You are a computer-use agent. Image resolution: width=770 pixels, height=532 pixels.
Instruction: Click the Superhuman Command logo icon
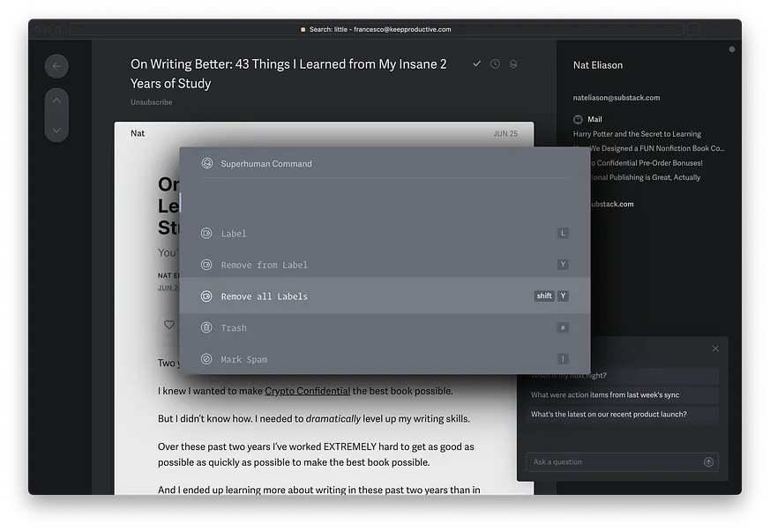tap(207, 163)
